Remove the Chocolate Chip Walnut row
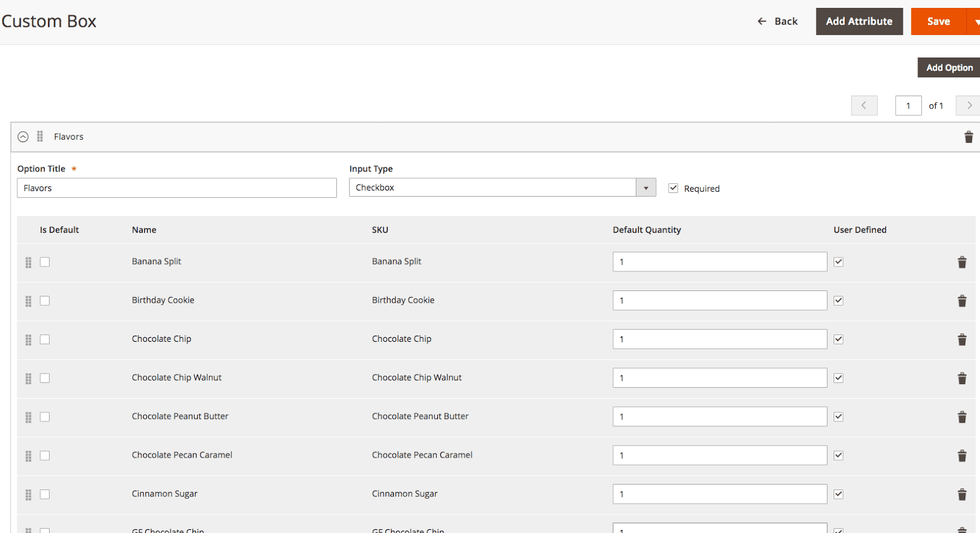The image size is (980, 533). [962, 378]
